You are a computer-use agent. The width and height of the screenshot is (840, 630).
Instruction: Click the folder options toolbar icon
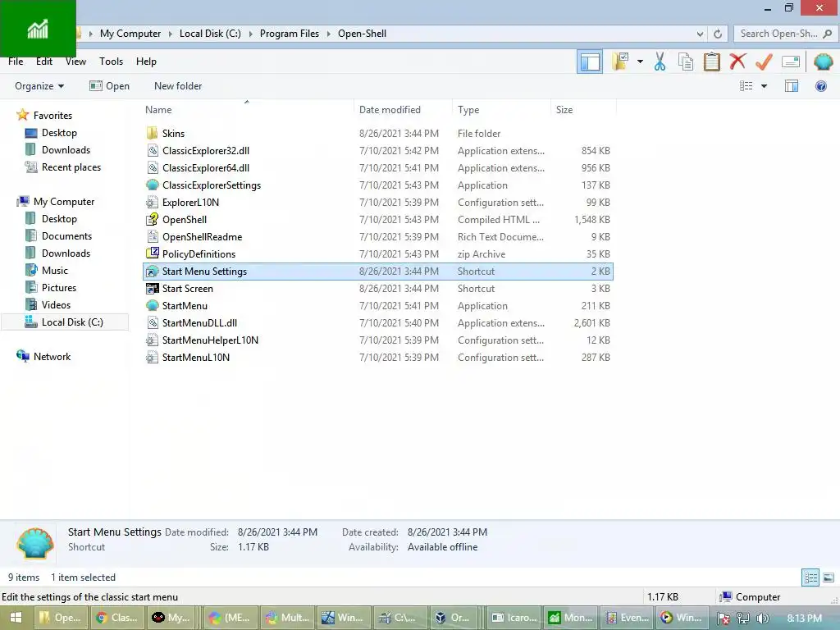coord(621,62)
